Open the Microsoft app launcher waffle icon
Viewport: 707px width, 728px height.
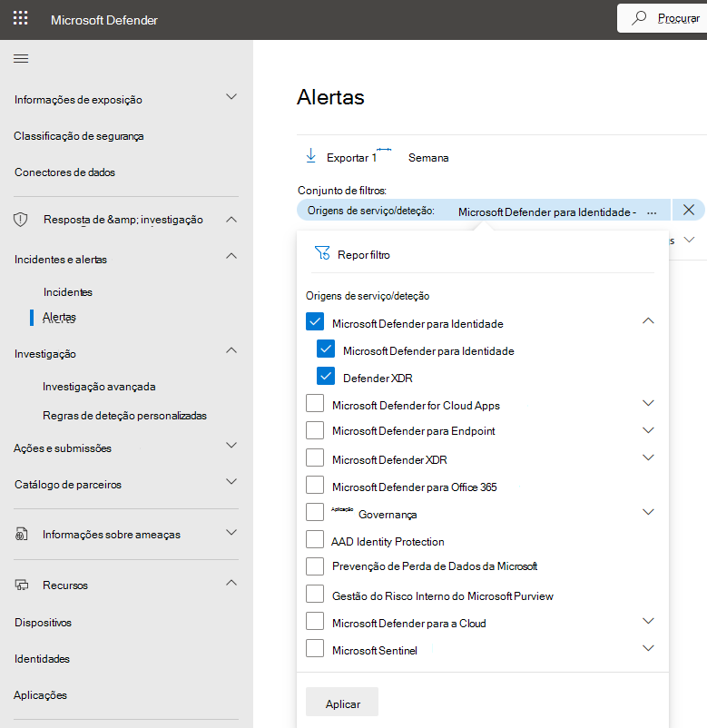pyautogui.click(x=20, y=17)
